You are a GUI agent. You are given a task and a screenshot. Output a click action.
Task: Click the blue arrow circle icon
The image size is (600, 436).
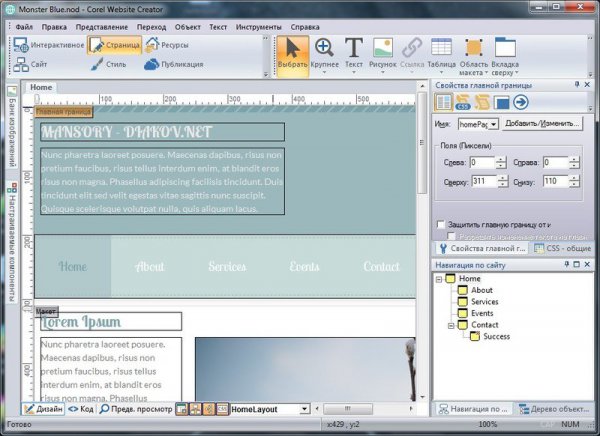coord(521,102)
